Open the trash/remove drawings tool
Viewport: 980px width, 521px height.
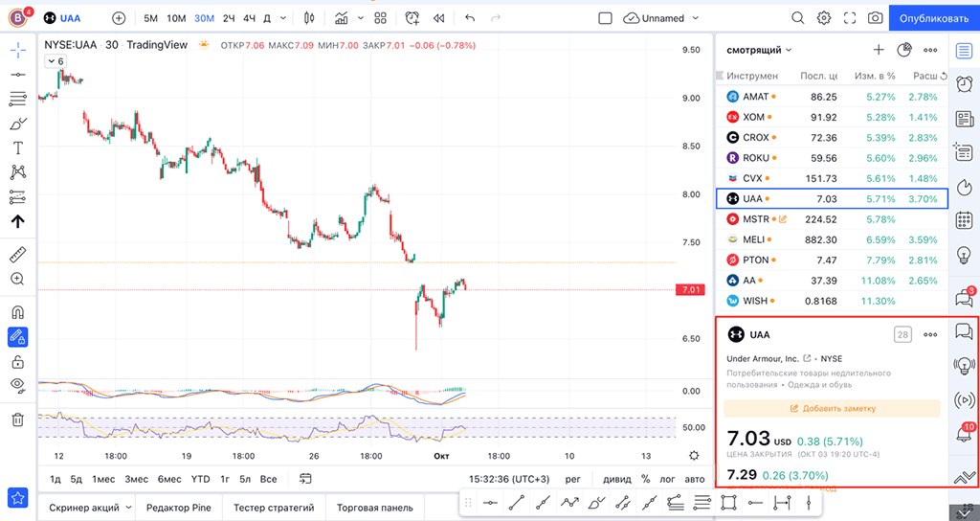[17, 419]
